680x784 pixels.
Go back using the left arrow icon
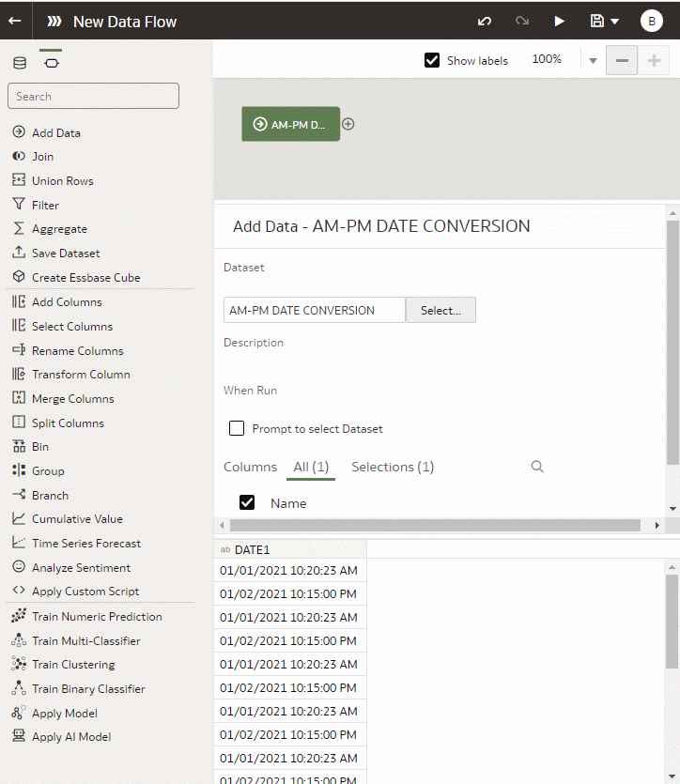click(15, 21)
